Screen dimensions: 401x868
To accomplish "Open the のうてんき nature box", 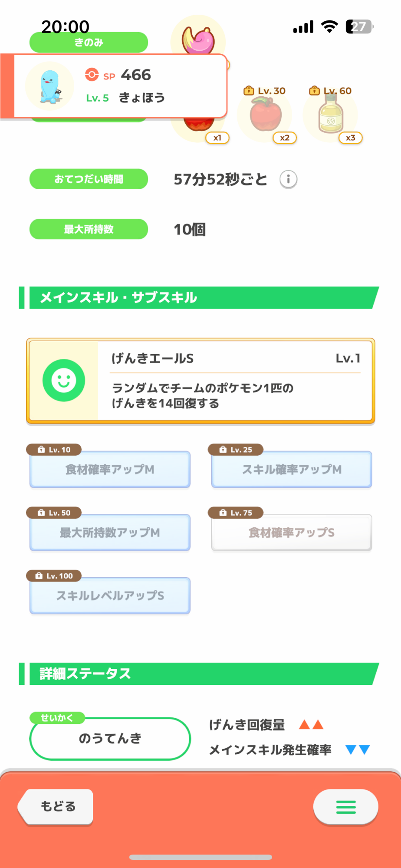I will tap(110, 738).
